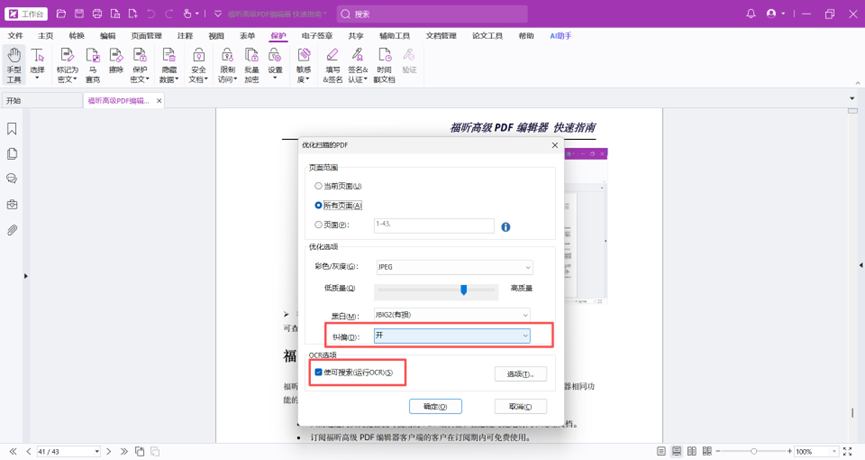Open the attachments paperclip panel in sidebar
The height and width of the screenshot is (460, 865).
(12, 230)
